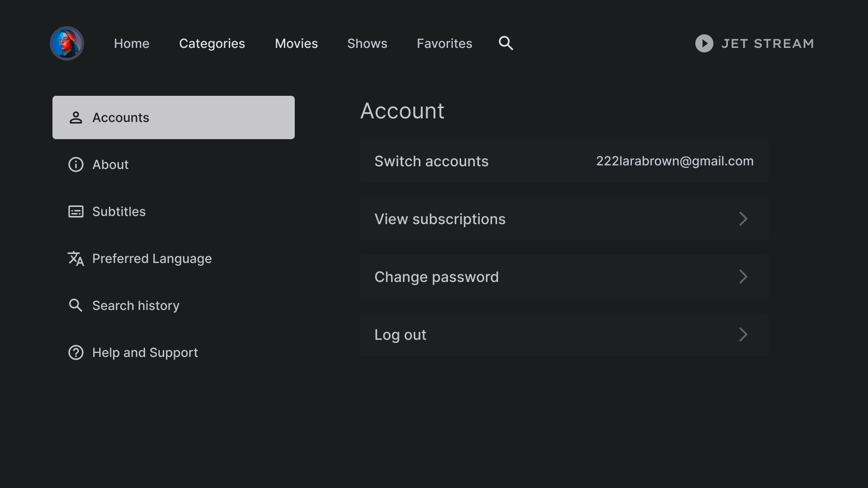Click the Jet Stream play button icon

[x=704, y=43]
